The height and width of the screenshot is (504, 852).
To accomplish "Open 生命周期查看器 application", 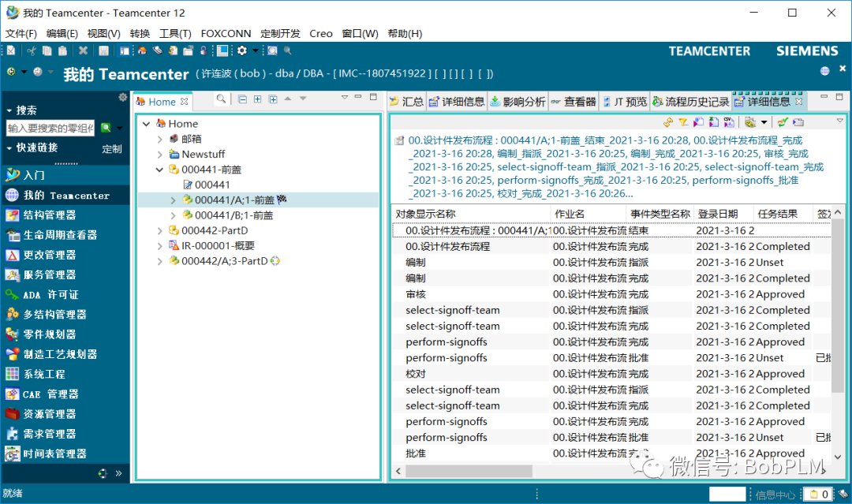I will point(65,234).
